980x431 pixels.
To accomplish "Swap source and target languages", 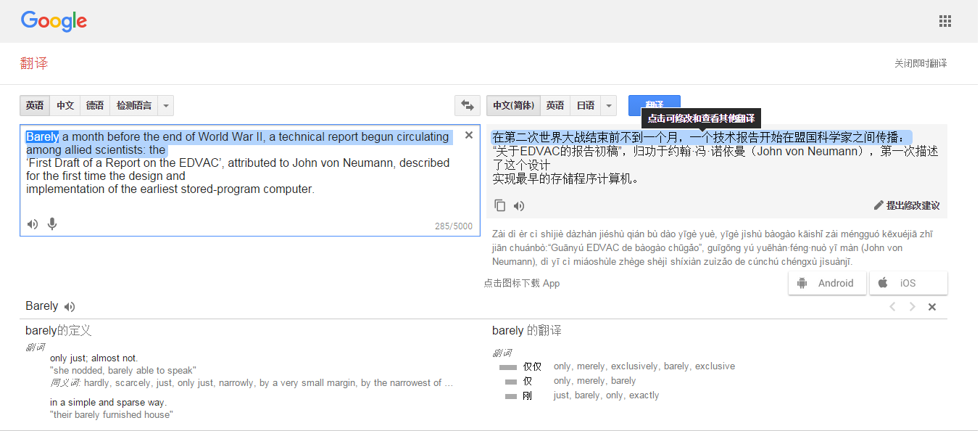I will (x=468, y=106).
